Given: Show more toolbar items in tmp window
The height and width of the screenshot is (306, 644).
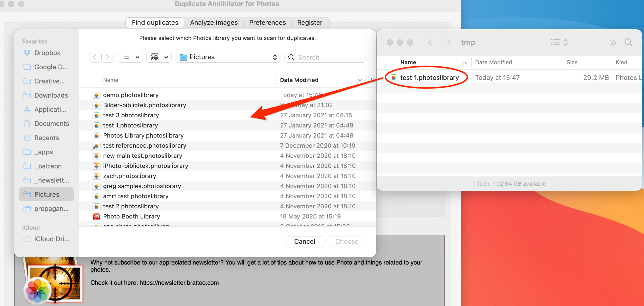Looking at the screenshot, I should coord(613,42).
